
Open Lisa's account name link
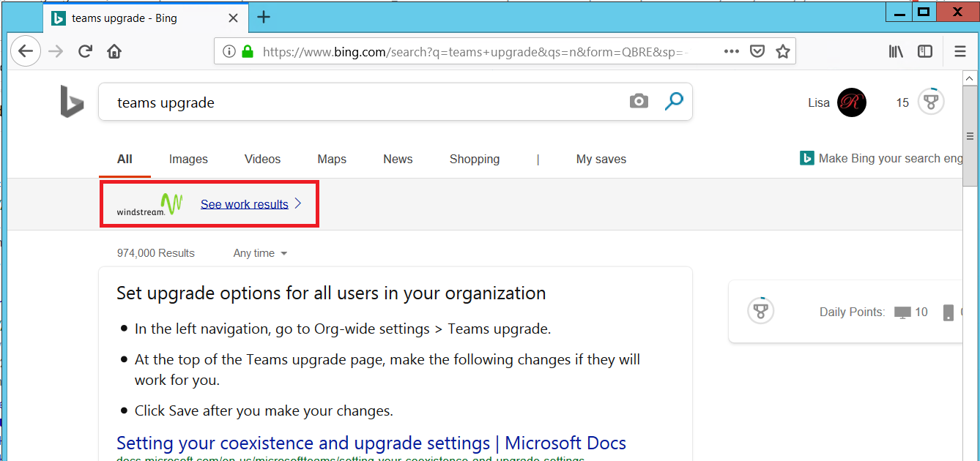(x=819, y=102)
